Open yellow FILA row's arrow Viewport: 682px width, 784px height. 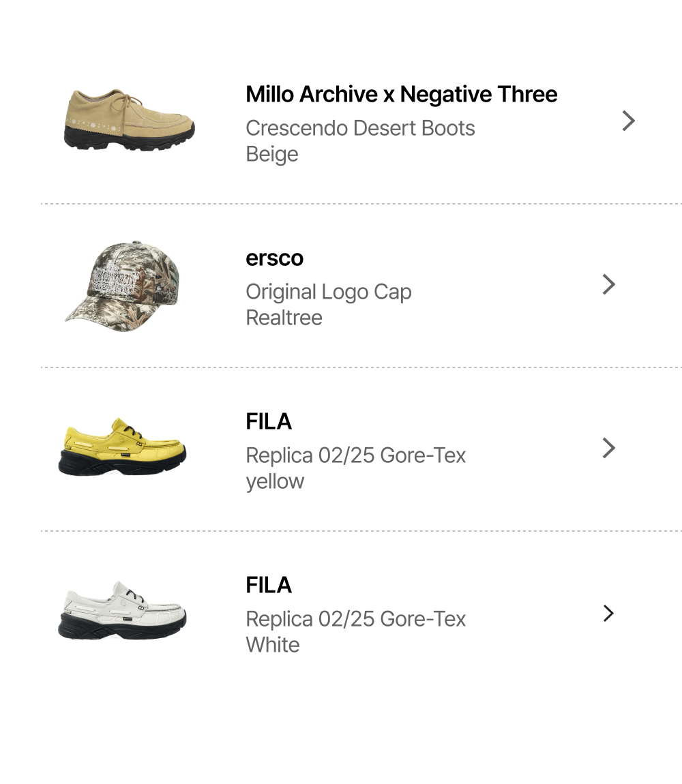609,448
